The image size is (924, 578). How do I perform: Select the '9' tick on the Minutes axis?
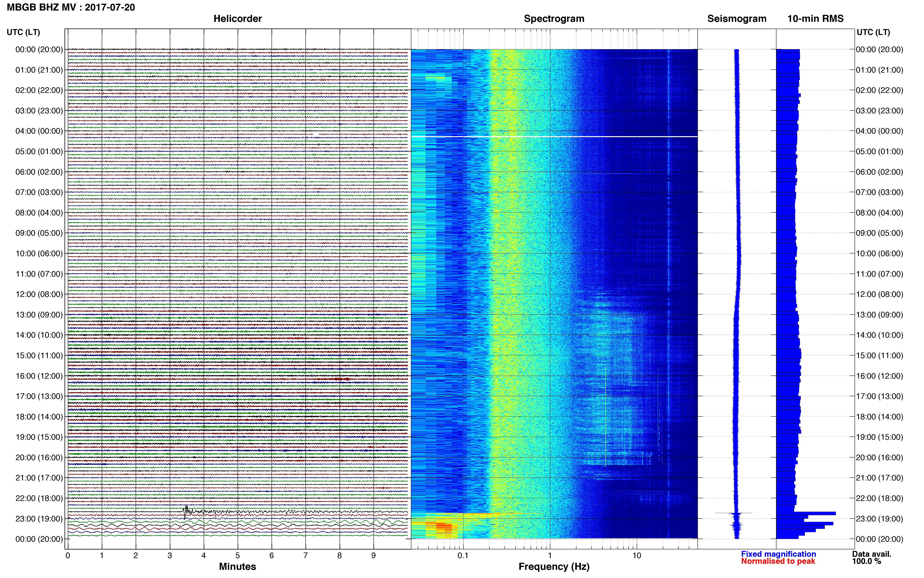pos(373,556)
